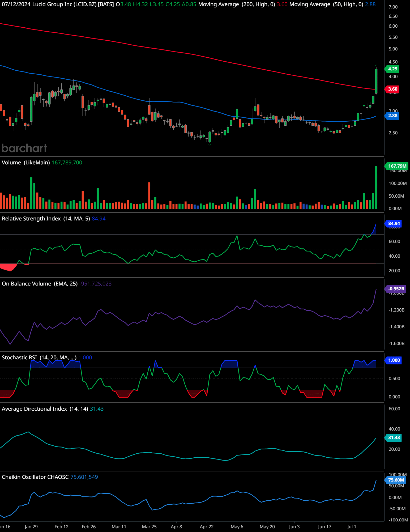Click the L3.45 low price value

[157, 4]
